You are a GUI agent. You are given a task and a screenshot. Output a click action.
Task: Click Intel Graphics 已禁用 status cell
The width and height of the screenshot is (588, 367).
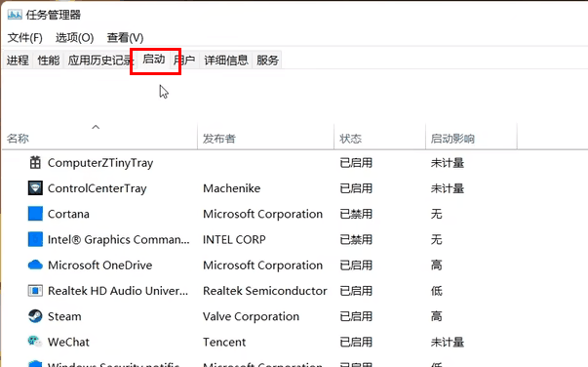(356, 239)
